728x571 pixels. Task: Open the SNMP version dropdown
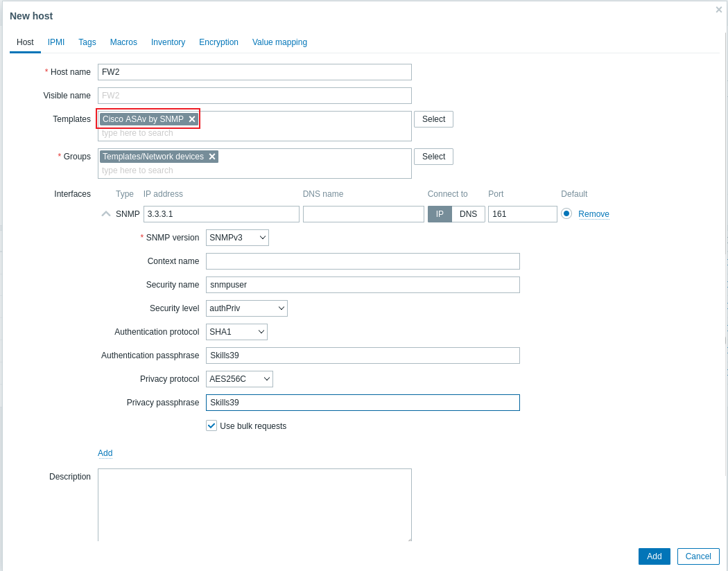click(x=237, y=238)
